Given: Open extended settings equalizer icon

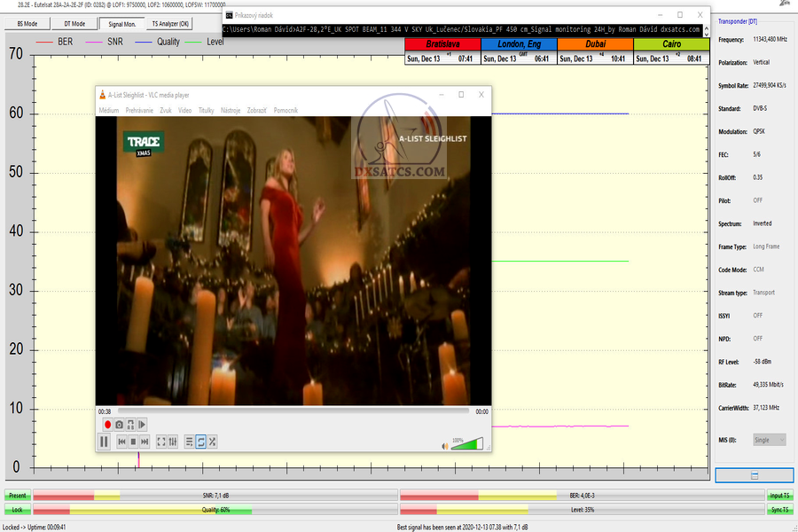Looking at the screenshot, I should 173,442.
